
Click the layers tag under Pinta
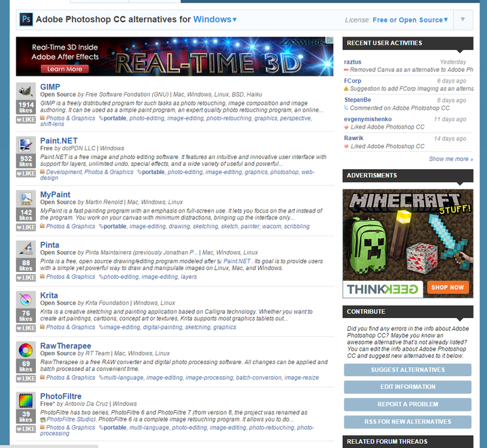pyautogui.click(x=189, y=277)
